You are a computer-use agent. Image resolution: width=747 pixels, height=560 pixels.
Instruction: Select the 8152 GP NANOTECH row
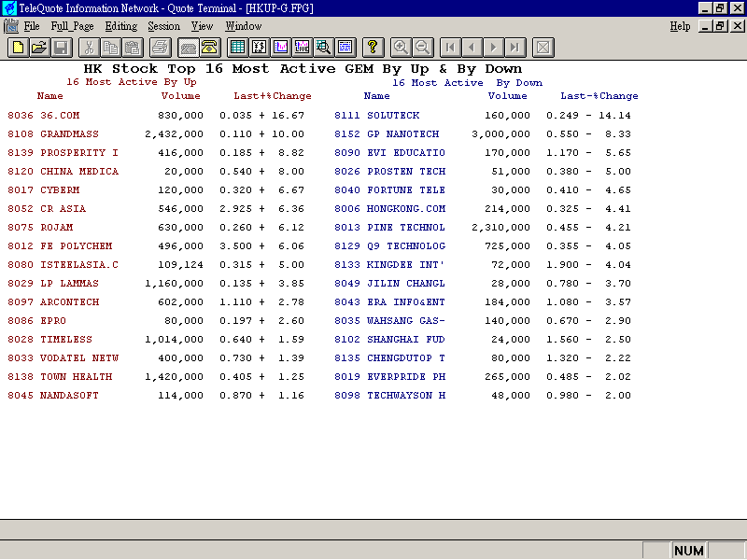[x=483, y=133]
